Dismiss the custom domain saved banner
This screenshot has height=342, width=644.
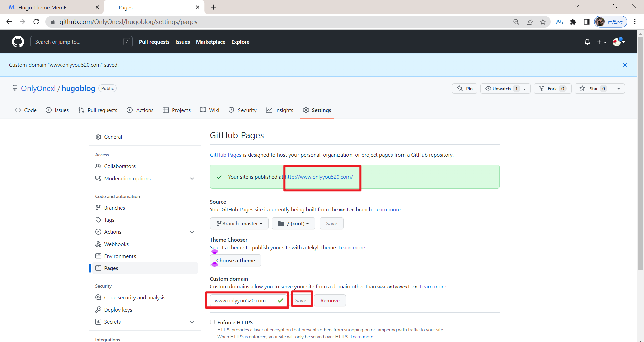(625, 65)
